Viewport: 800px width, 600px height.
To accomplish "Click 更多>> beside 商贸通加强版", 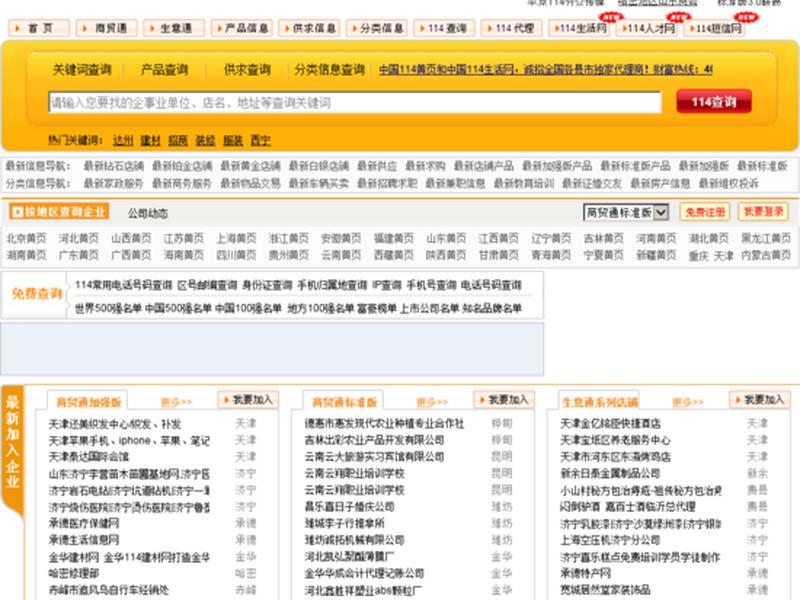I will [x=176, y=402].
